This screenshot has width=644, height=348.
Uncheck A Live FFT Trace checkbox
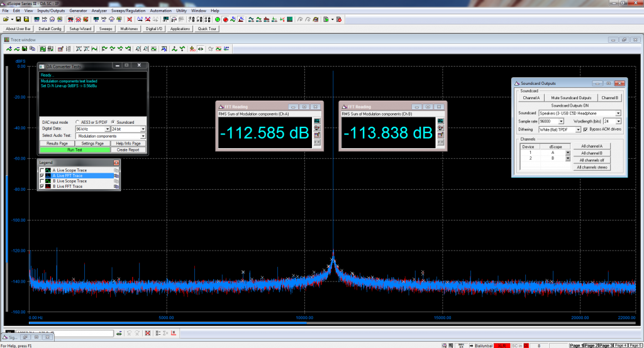(x=42, y=176)
